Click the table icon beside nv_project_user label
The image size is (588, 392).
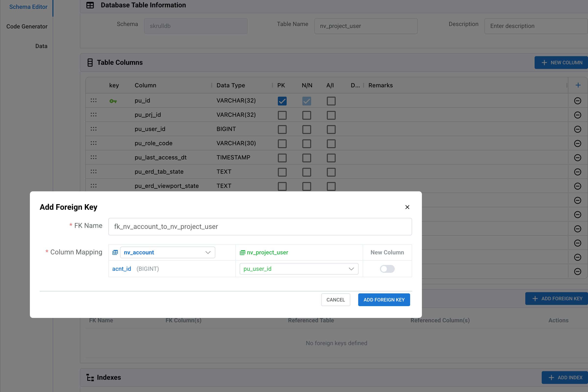tap(242, 252)
